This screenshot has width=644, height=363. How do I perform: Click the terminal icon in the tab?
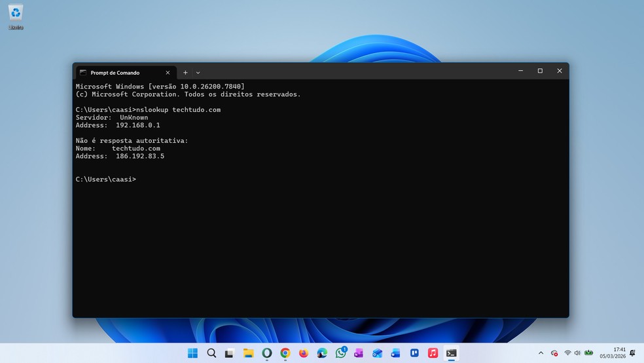tap(83, 72)
